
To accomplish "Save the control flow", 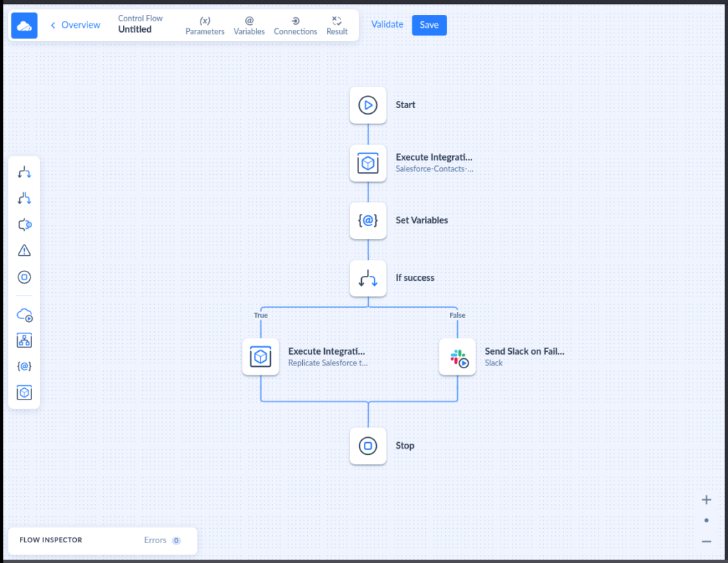I will click(x=429, y=25).
